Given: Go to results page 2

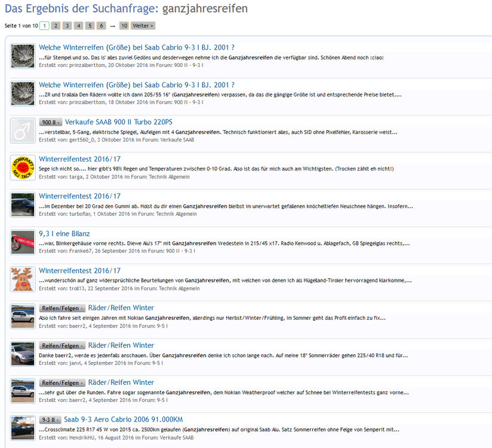Looking at the screenshot, I should [56, 26].
